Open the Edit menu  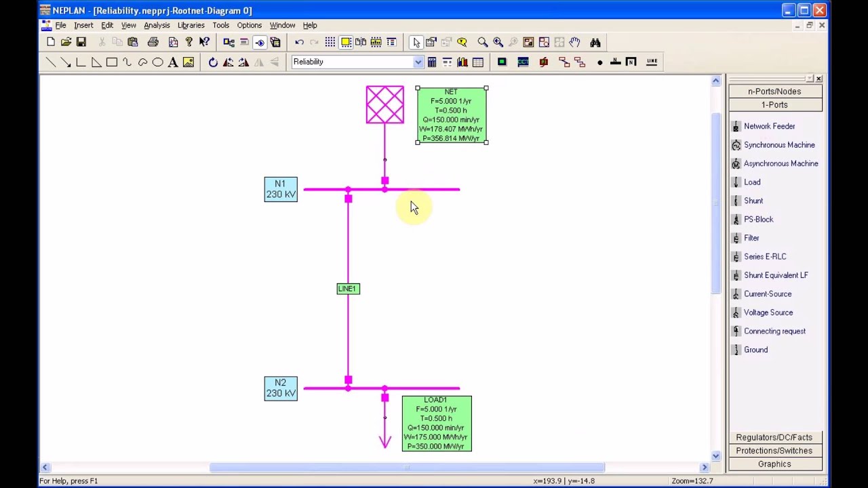point(107,25)
